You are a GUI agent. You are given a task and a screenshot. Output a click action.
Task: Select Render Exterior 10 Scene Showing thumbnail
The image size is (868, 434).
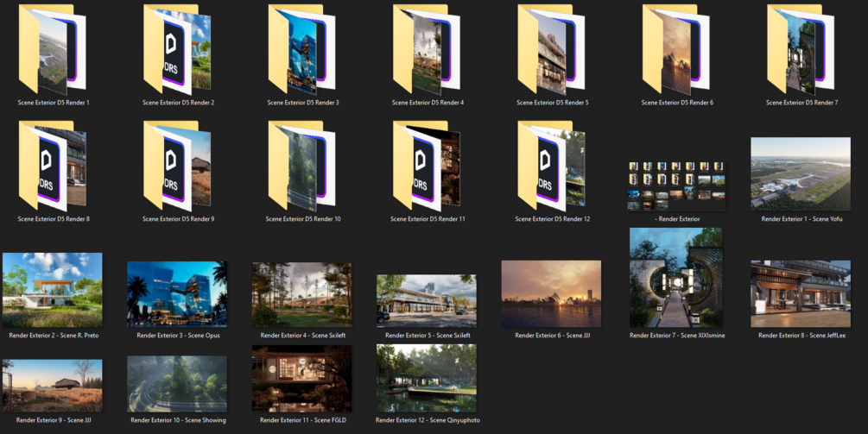[x=177, y=384]
